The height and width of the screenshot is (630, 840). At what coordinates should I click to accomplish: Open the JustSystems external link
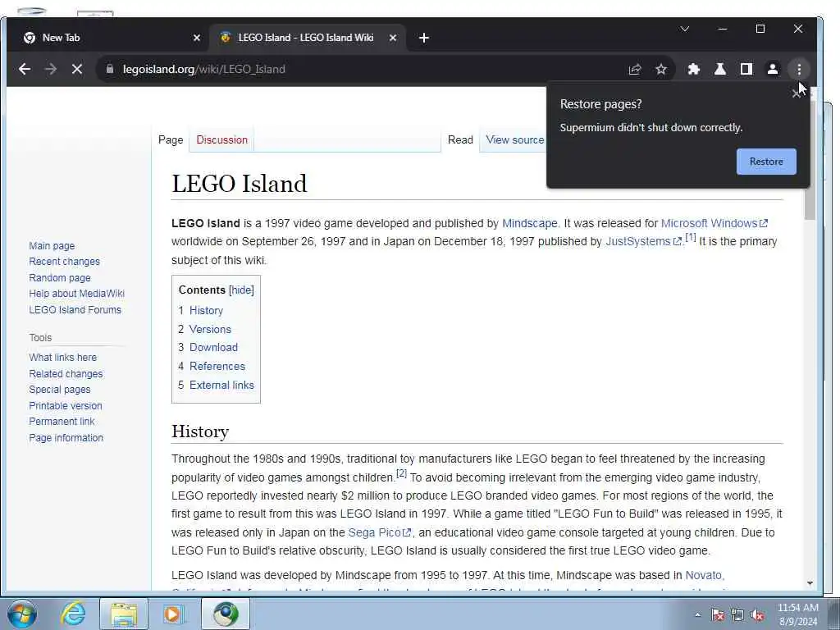click(643, 241)
